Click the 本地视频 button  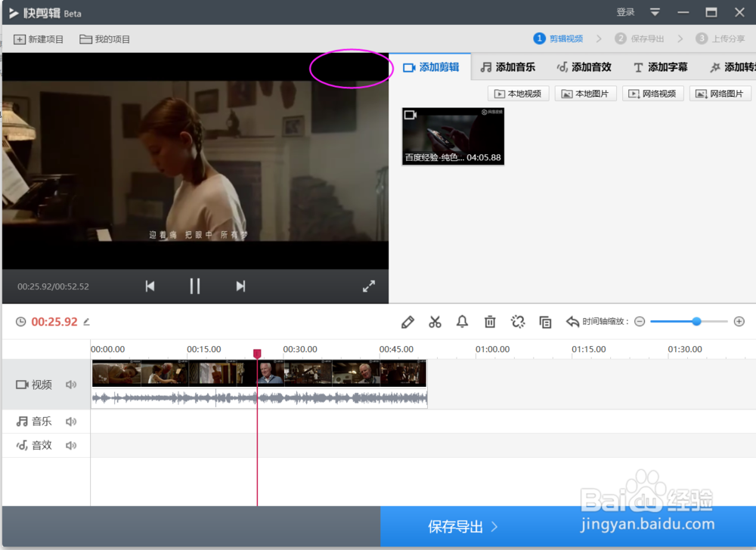(x=518, y=93)
